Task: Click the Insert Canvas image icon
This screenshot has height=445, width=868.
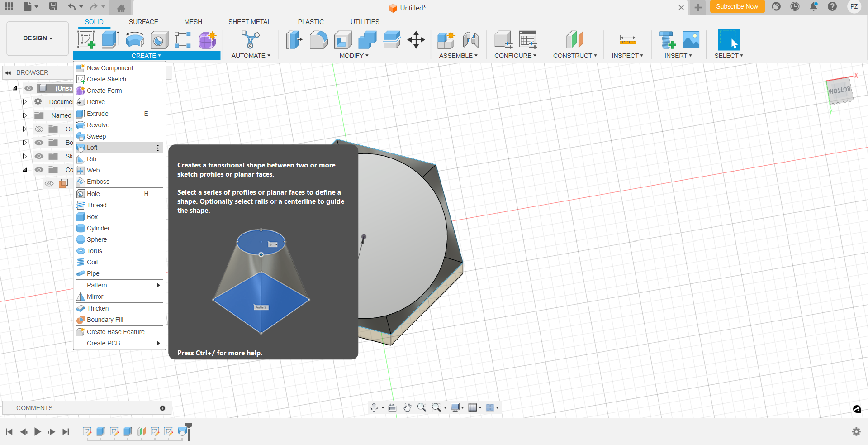Action: tap(691, 40)
